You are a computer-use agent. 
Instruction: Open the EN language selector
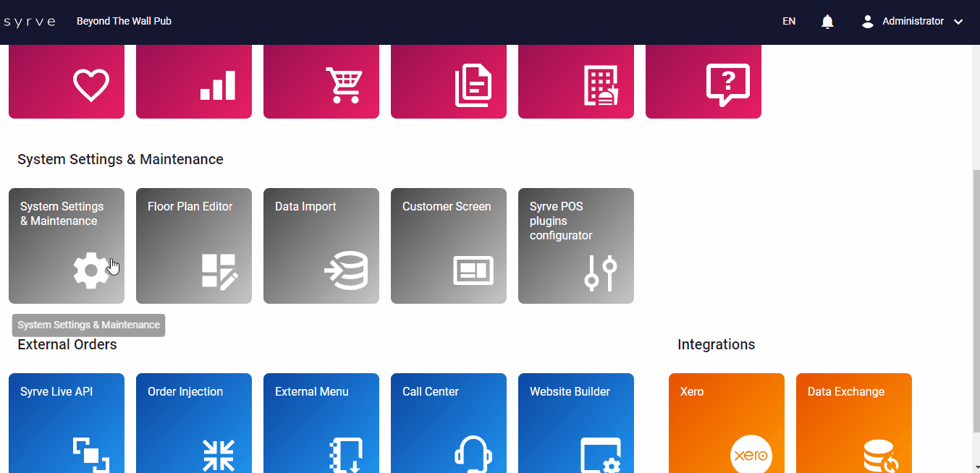[x=789, y=22]
